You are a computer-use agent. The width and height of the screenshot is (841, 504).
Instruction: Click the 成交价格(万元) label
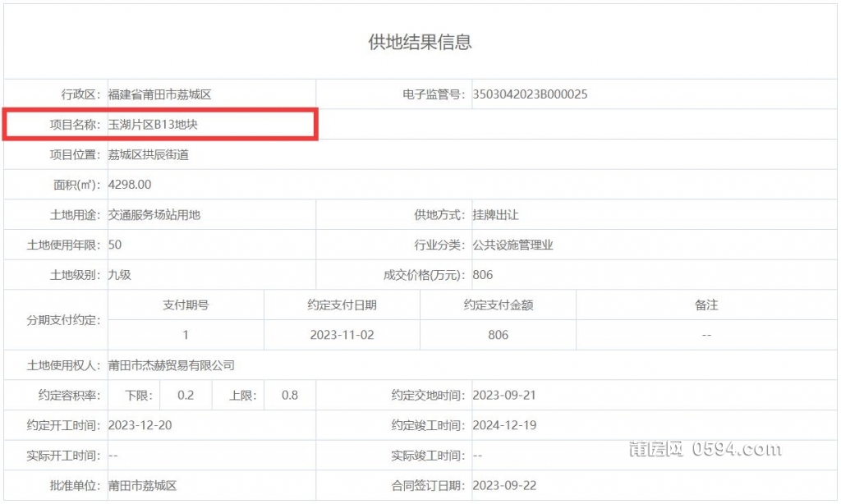(x=425, y=275)
